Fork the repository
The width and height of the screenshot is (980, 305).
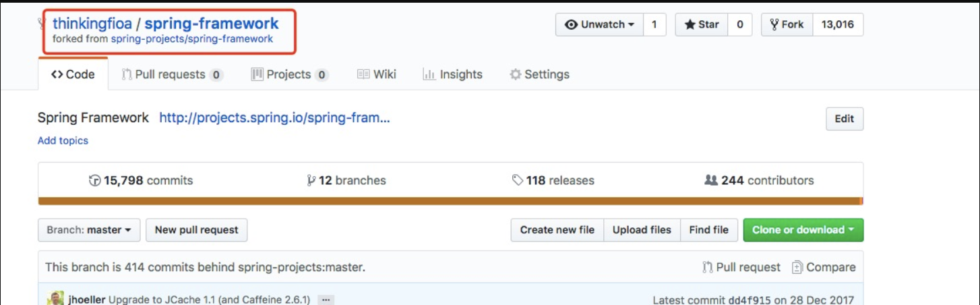787,25
